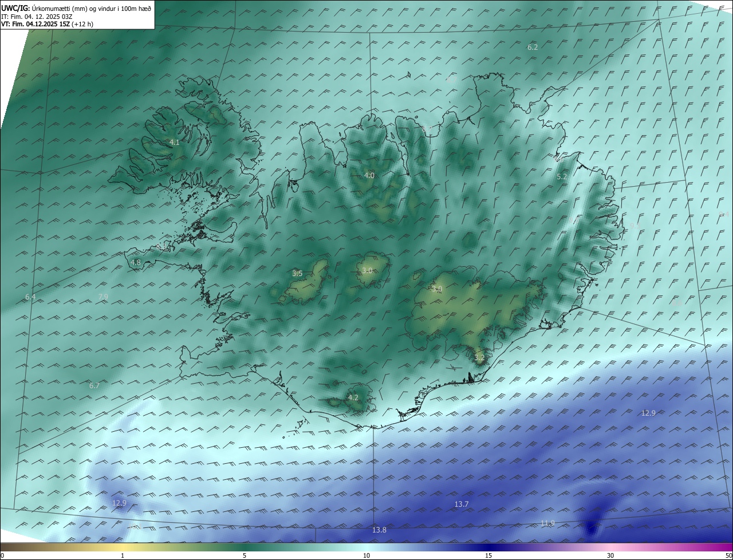
Task: Click the 6.2 value label
Action: coord(533,47)
